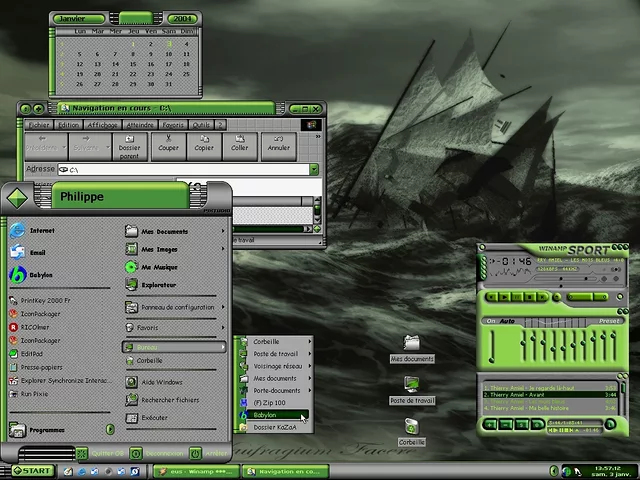640x480 pixels.
Task: Toggle the Winamp equalizer On button
Action: [491, 321]
